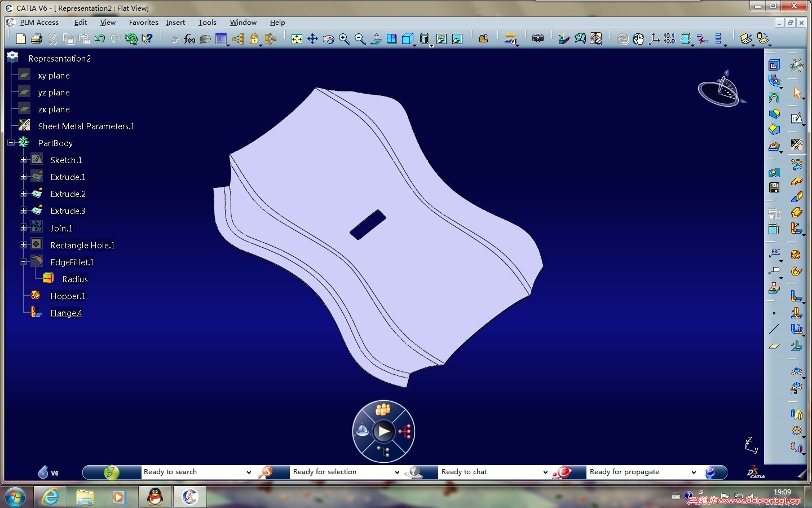
Task: Open the QQ penguin app on taskbar
Action: click(x=155, y=497)
